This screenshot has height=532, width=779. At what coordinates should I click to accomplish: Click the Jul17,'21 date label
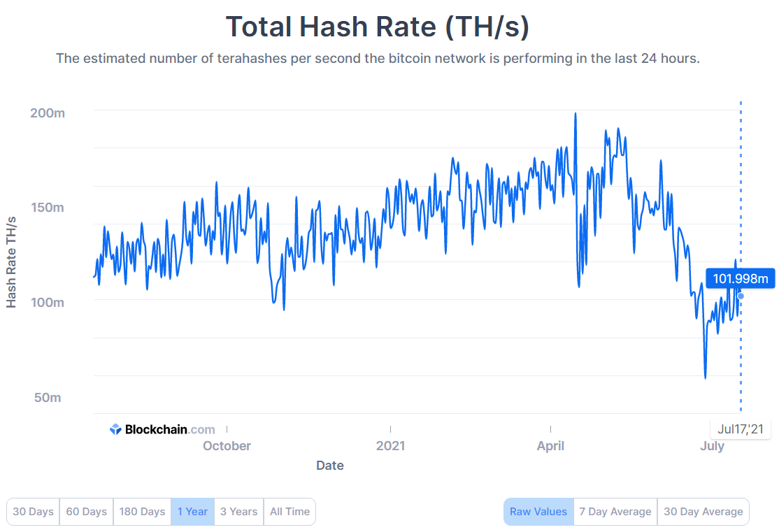741,429
